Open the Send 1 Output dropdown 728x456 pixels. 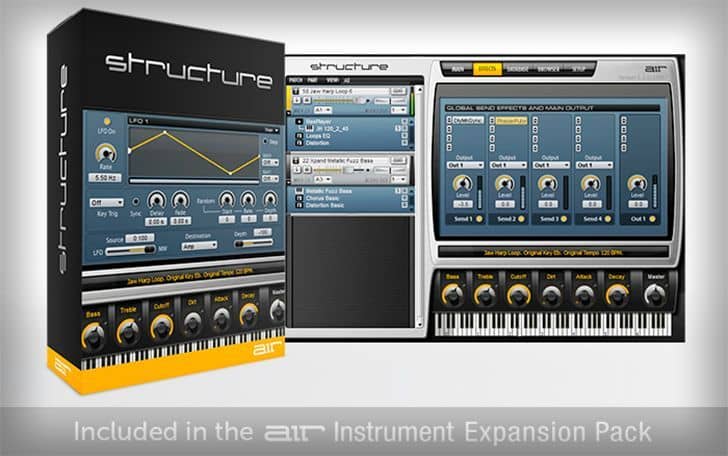(465, 165)
